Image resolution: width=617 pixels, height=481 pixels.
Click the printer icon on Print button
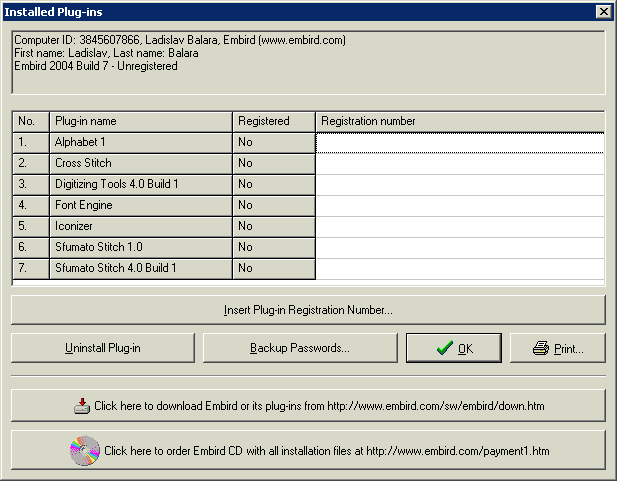(541, 348)
